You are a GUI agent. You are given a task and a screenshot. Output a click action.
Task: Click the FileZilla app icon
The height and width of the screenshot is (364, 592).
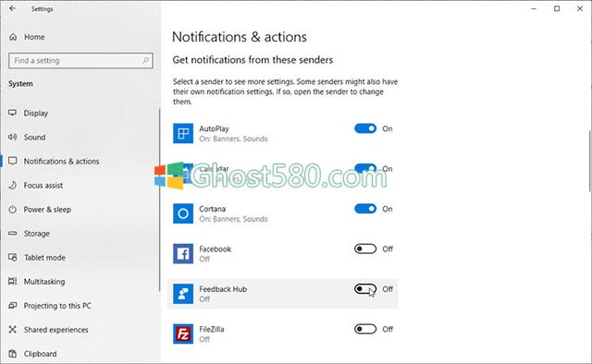(x=183, y=334)
